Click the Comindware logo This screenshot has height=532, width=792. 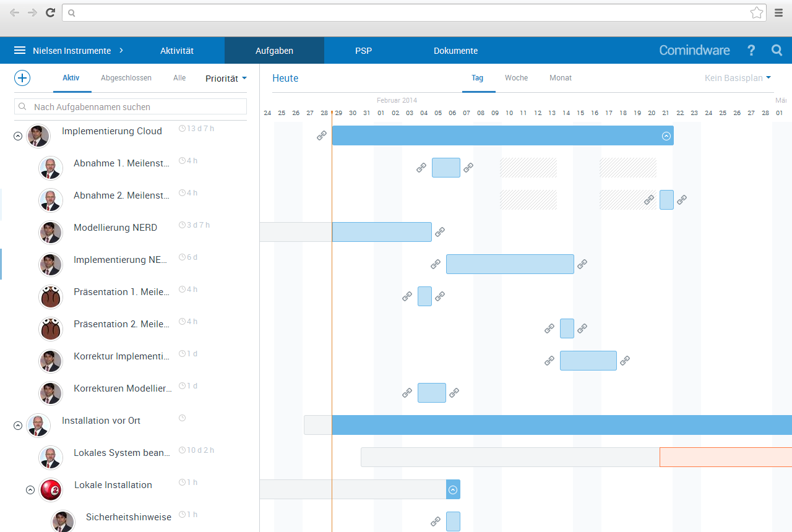(x=694, y=51)
